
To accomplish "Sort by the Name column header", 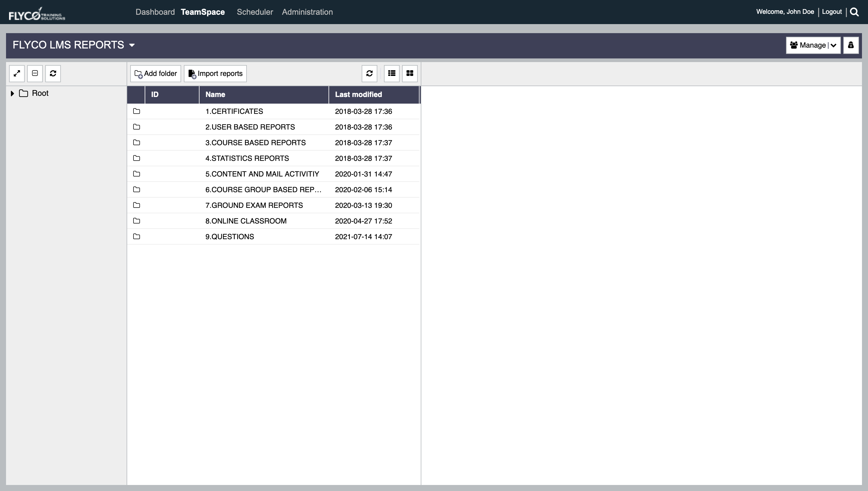I will [264, 95].
